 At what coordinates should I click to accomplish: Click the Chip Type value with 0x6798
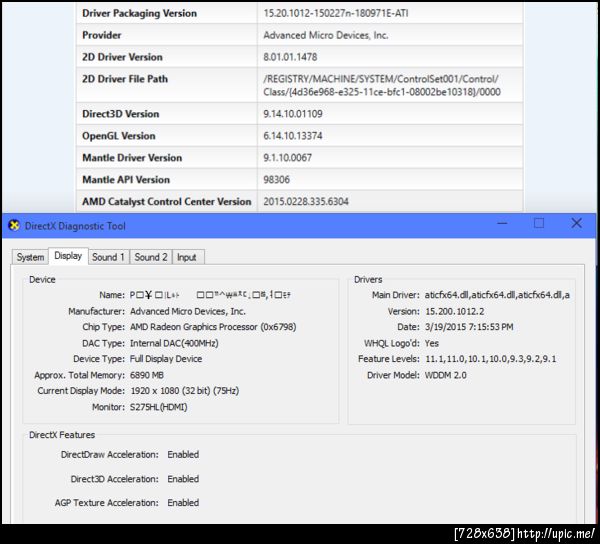coord(213,327)
